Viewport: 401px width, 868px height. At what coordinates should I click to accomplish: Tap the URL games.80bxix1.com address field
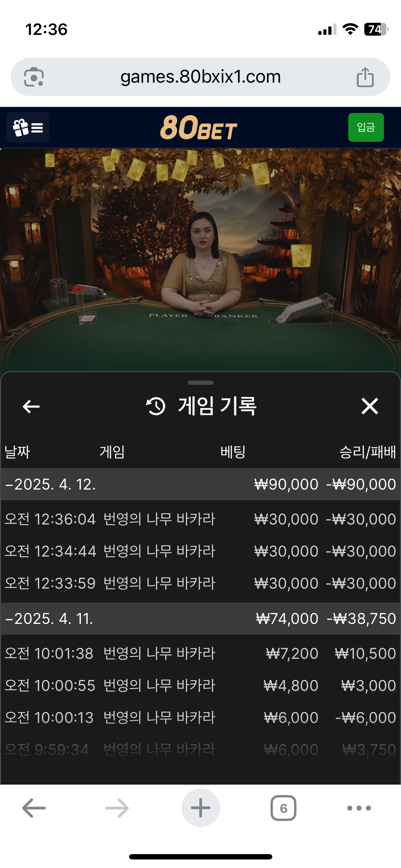[200, 77]
